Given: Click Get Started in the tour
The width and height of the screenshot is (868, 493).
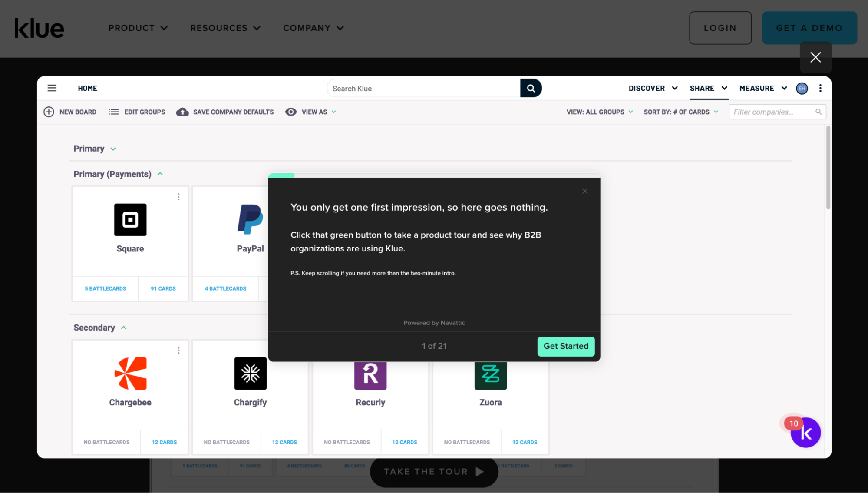Looking at the screenshot, I should pyautogui.click(x=566, y=346).
